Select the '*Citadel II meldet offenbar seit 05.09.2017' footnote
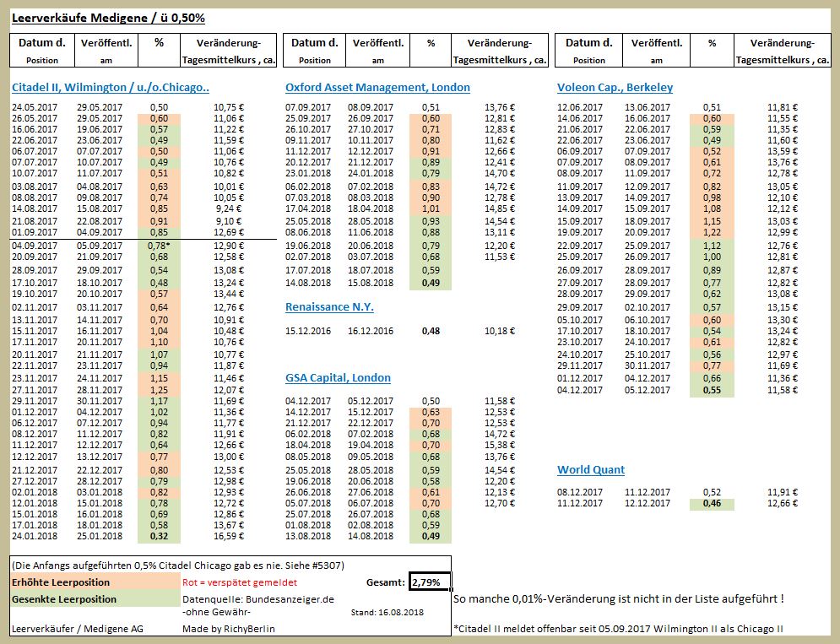This screenshot has height=644, width=840. coord(618,629)
